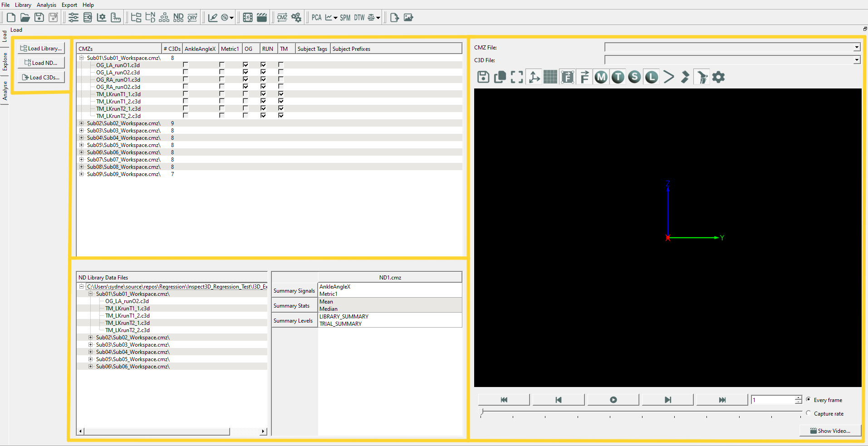Open the DTW analysis tool

click(359, 17)
